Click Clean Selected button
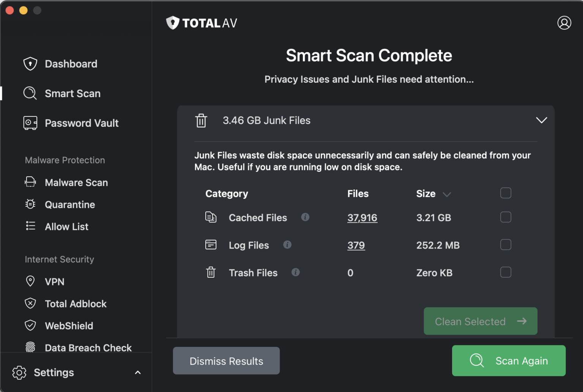Screen dimensions: 583x392 [481, 321]
